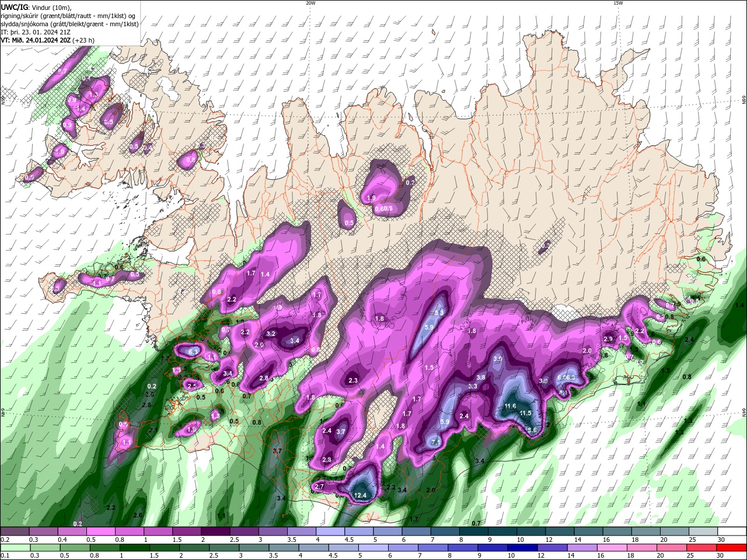This screenshot has height=560, width=747.
Task: Click the light pink 16–18 rain legend swatch
Action: coord(613,548)
